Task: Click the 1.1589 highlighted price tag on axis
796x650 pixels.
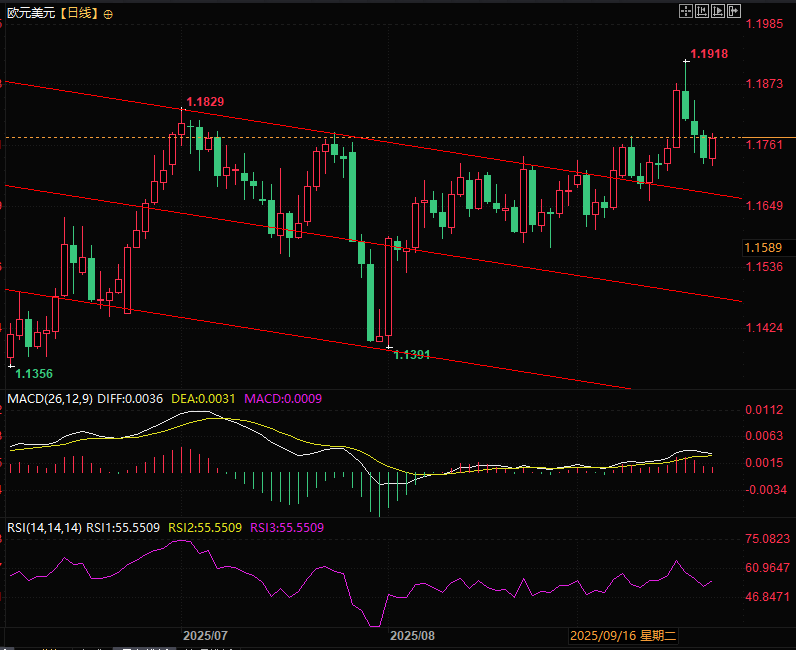Action: coord(763,248)
